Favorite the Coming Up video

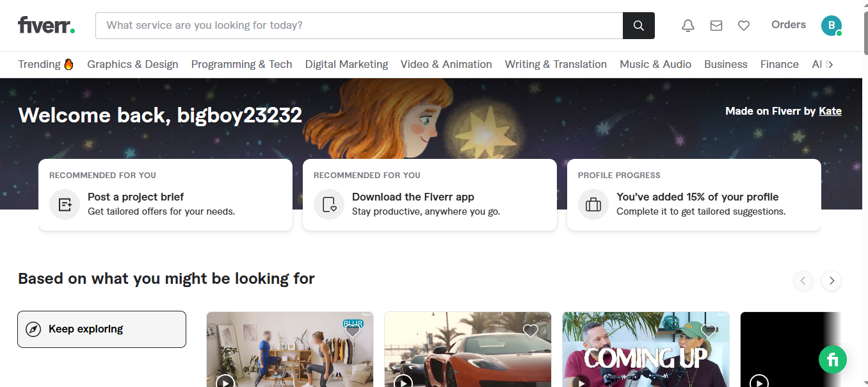point(709,331)
